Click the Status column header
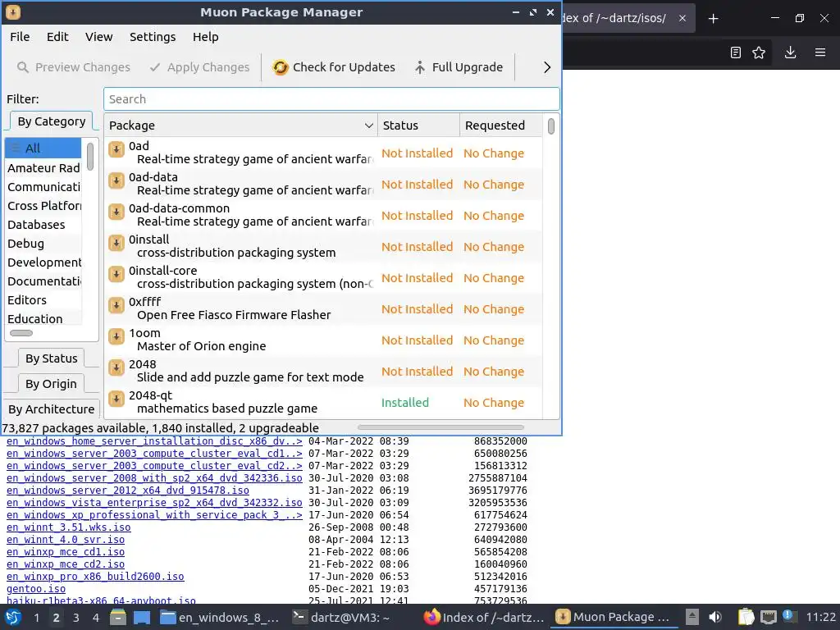The height and width of the screenshot is (630, 840). coord(418,126)
